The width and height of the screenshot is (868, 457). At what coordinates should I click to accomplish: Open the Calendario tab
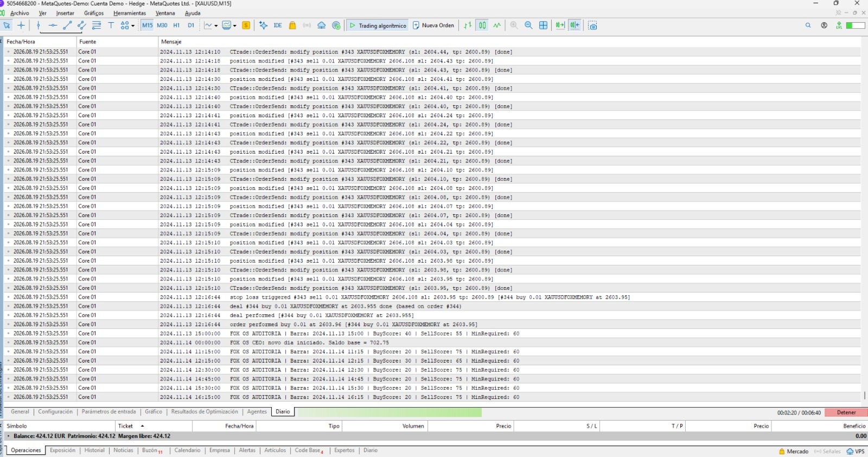pos(187,450)
